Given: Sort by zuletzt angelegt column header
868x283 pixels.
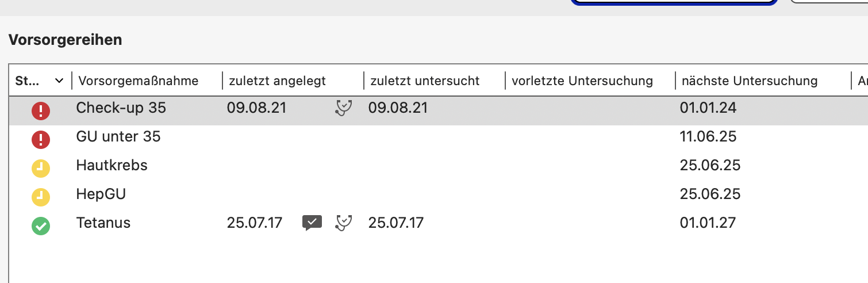Looking at the screenshot, I should (x=278, y=81).
